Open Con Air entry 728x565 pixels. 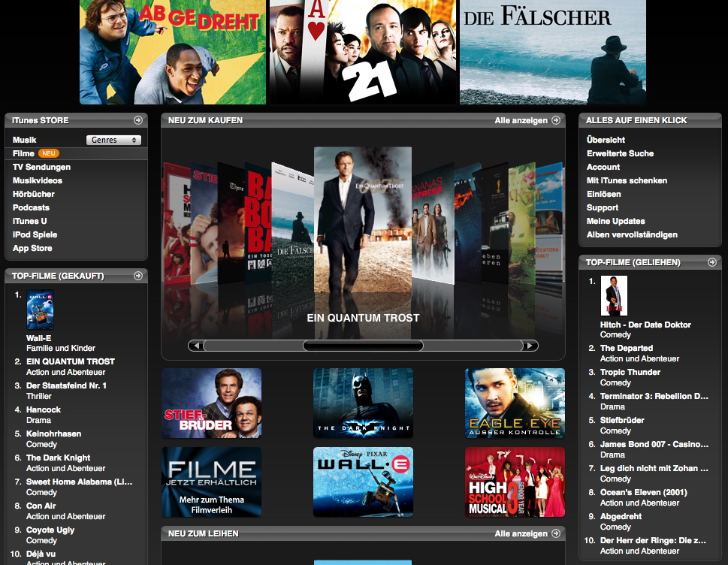click(x=41, y=506)
